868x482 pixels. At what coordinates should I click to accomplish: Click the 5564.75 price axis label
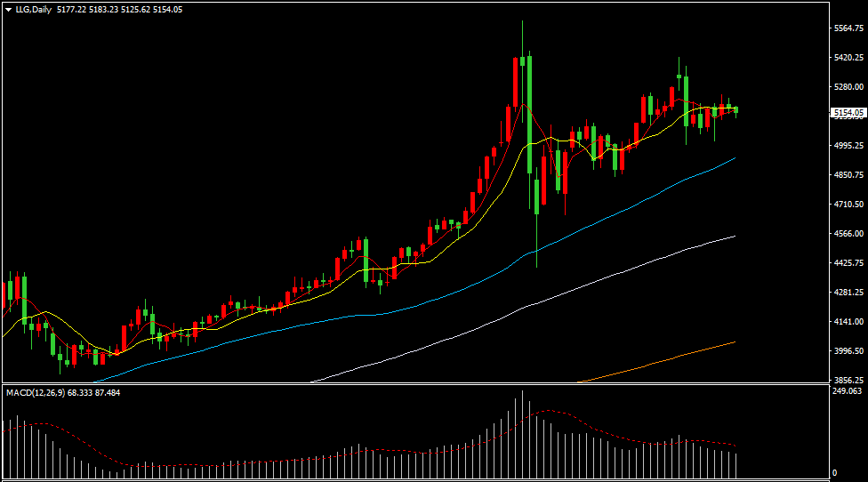[x=848, y=28]
